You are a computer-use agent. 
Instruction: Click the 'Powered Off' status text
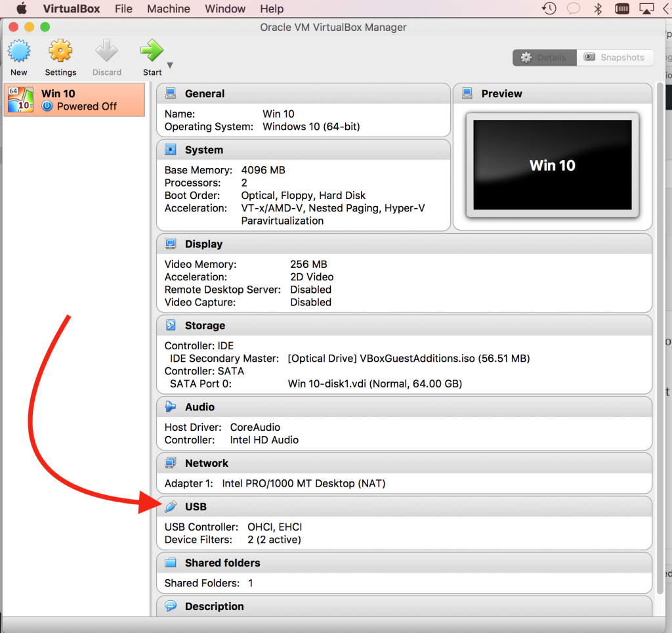click(x=87, y=106)
